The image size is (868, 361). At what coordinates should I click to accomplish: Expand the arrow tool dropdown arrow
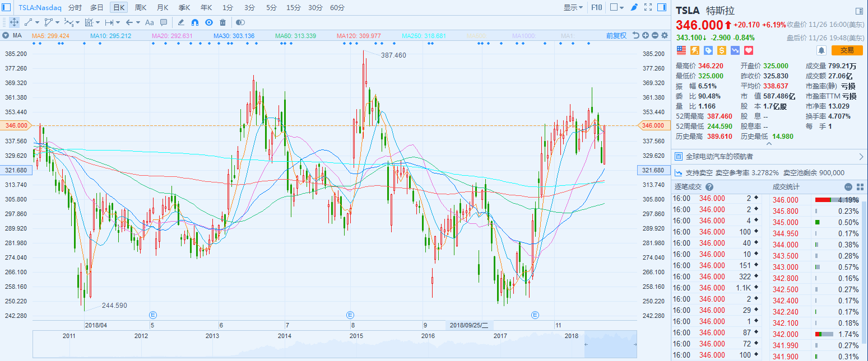coord(138,22)
